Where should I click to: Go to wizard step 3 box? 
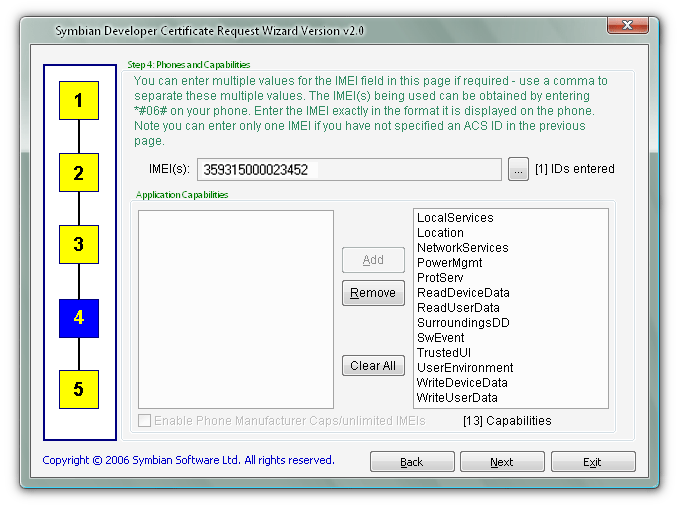click(79, 244)
